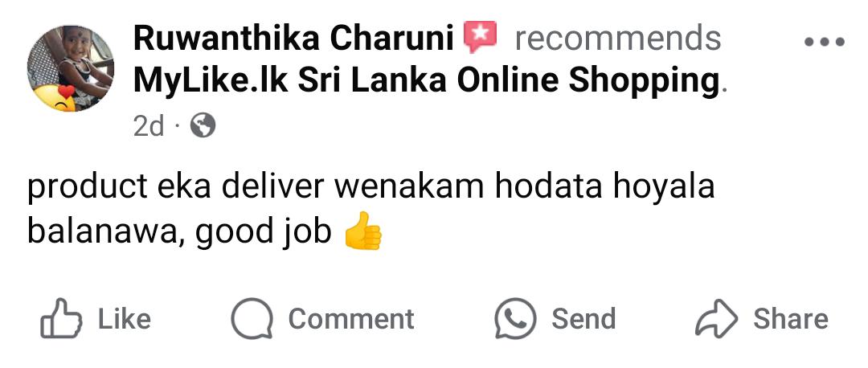The height and width of the screenshot is (368, 868).
Task: Click the 2d post timestamp
Action: click(149, 127)
